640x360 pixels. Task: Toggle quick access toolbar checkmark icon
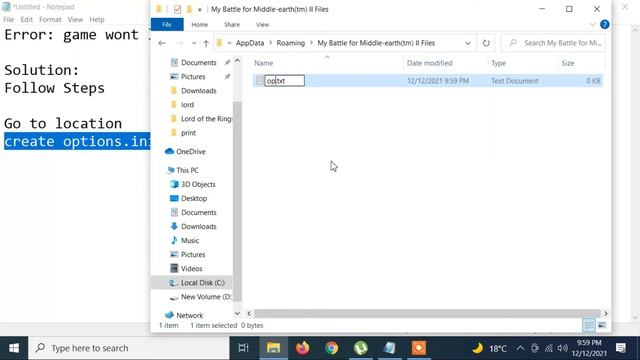point(177,9)
